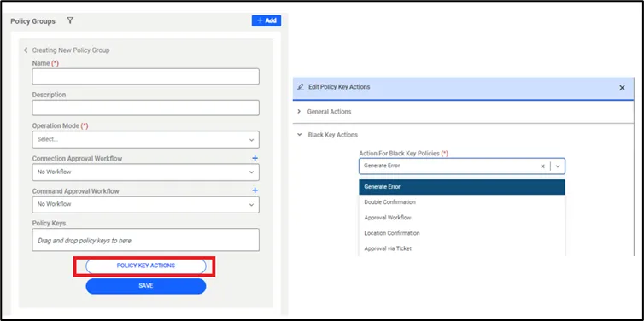Viewport: 644px width, 321px height.
Task: Open the Connection Approval Workflow dropdown
Action: click(145, 172)
